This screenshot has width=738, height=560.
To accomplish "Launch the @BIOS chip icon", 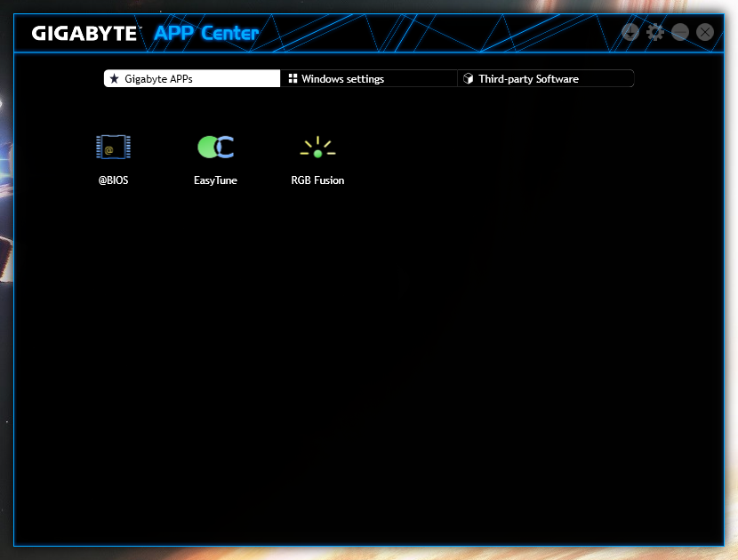I will 113,148.
